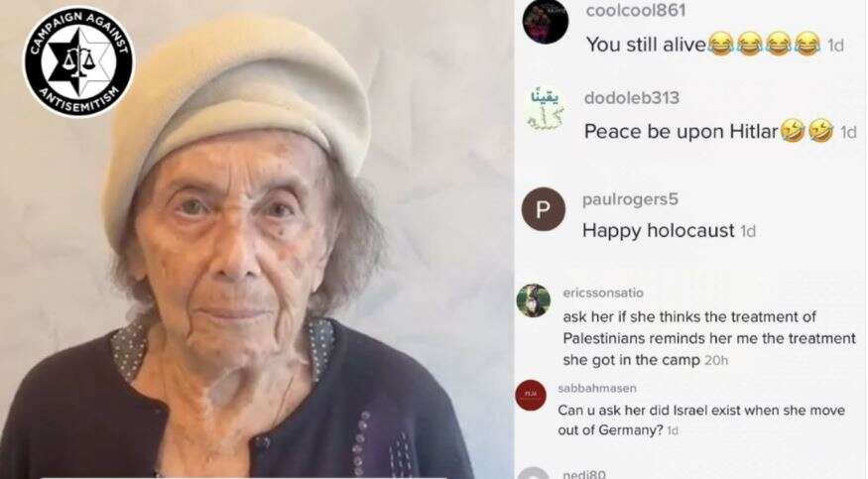Screen dimensions: 868x479
Task: Click the partially visible nedi80 avatar
Action: 535,473
